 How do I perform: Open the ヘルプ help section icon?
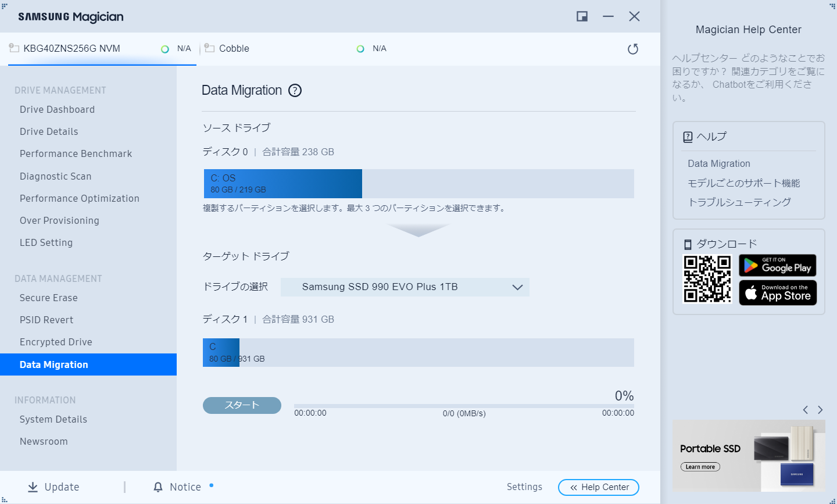688,136
